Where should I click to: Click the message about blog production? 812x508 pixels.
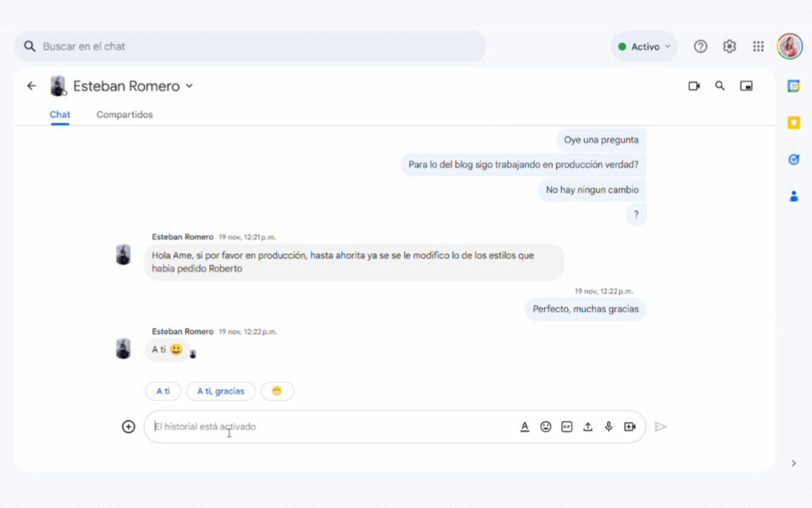[x=523, y=165]
